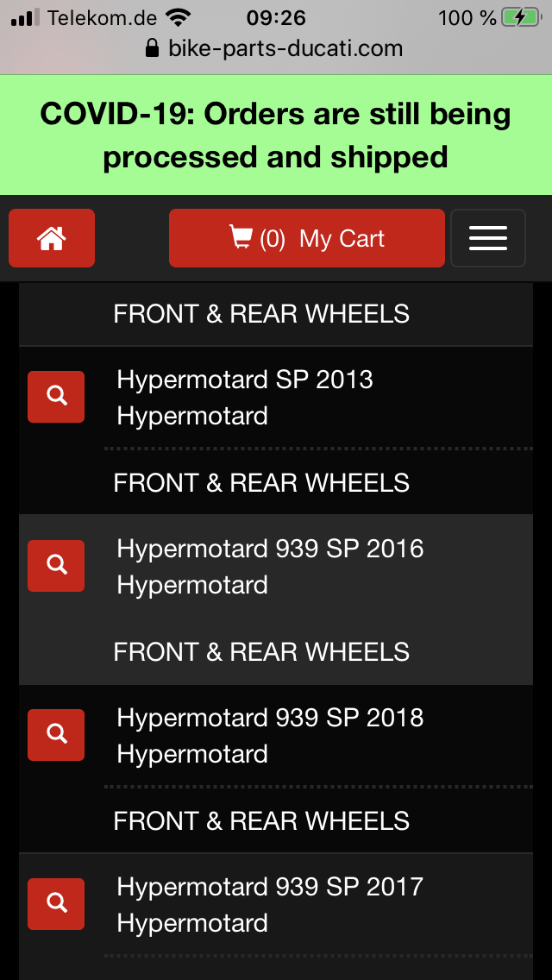Tap the lock icon in the address bar
Screen dimensions: 552x980
click(x=152, y=48)
